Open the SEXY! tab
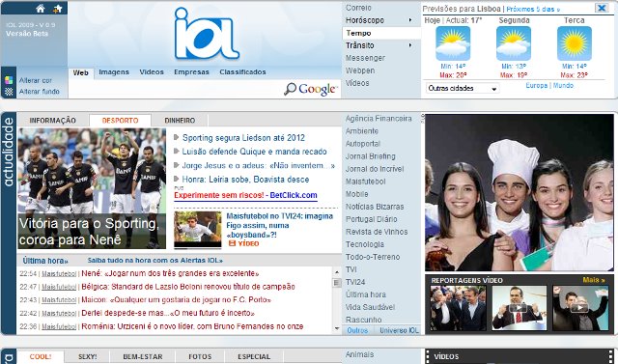Viewport: 618px width, 364px height. [x=87, y=357]
